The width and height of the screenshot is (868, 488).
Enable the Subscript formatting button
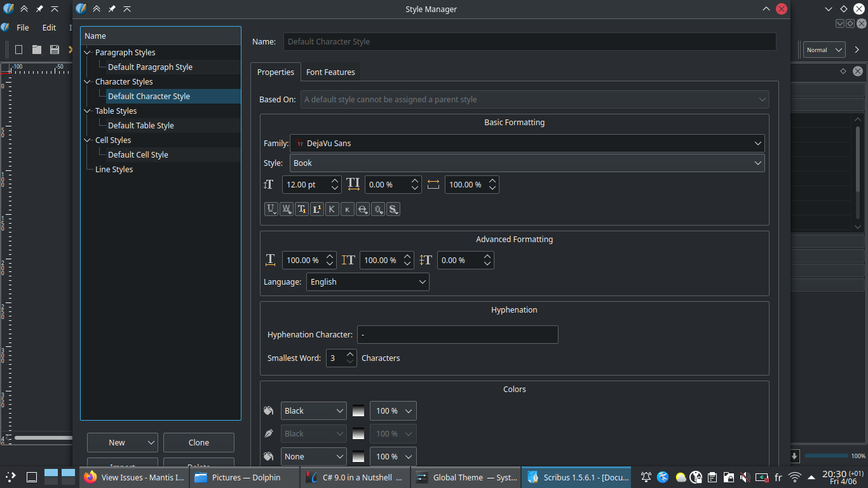click(x=301, y=209)
